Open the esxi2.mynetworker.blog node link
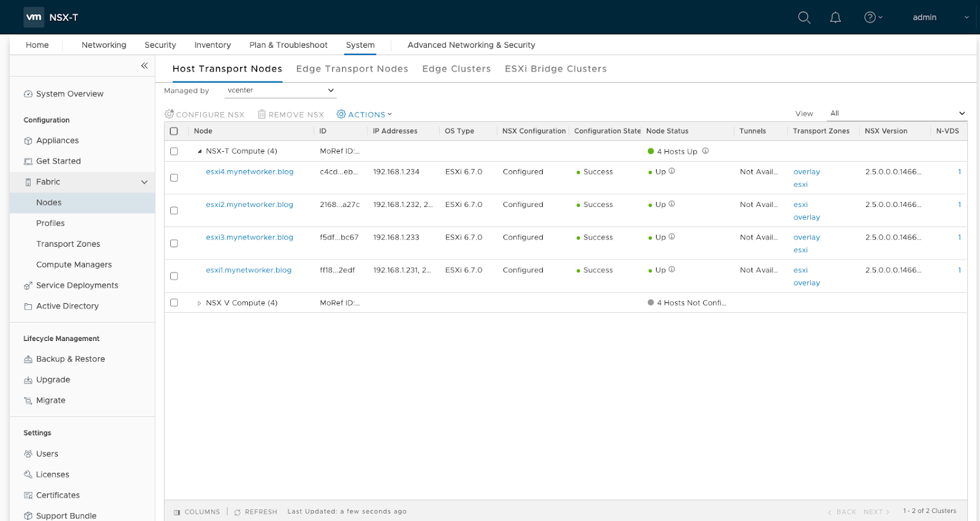 [249, 204]
